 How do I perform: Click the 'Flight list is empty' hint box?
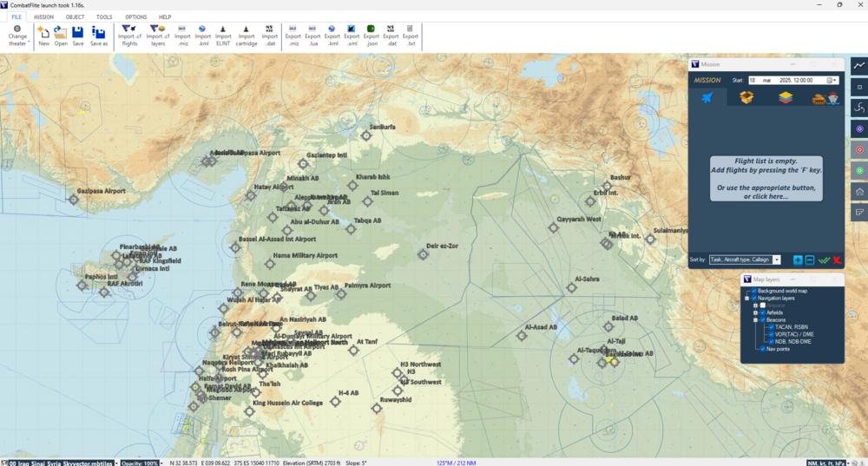coord(766,179)
